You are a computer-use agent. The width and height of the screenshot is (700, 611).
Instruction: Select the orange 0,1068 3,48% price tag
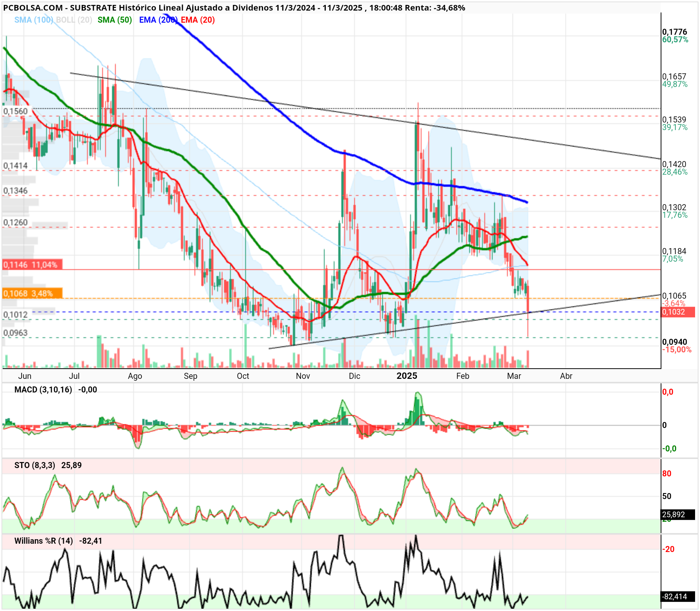pos(32,293)
